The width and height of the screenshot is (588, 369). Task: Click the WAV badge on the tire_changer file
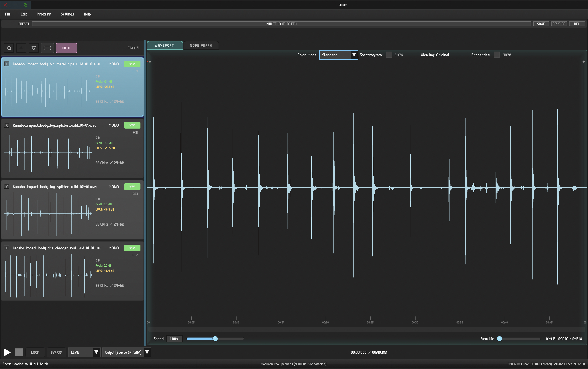click(x=132, y=248)
